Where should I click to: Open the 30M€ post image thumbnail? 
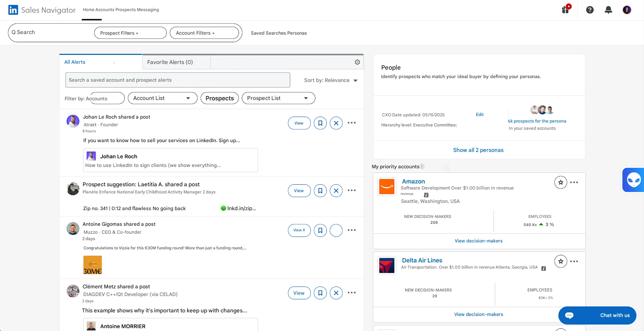tap(93, 265)
